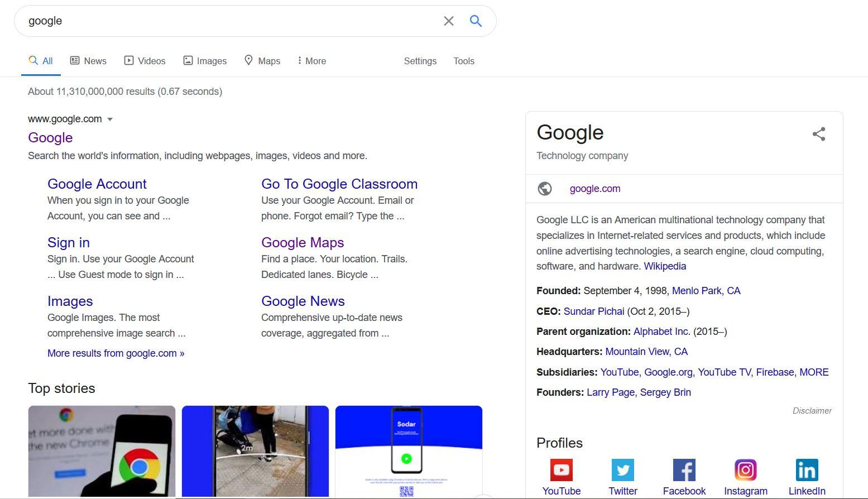Click the YouTube TV subsidiary link
Image resolution: width=868 pixels, height=499 pixels.
725,372
